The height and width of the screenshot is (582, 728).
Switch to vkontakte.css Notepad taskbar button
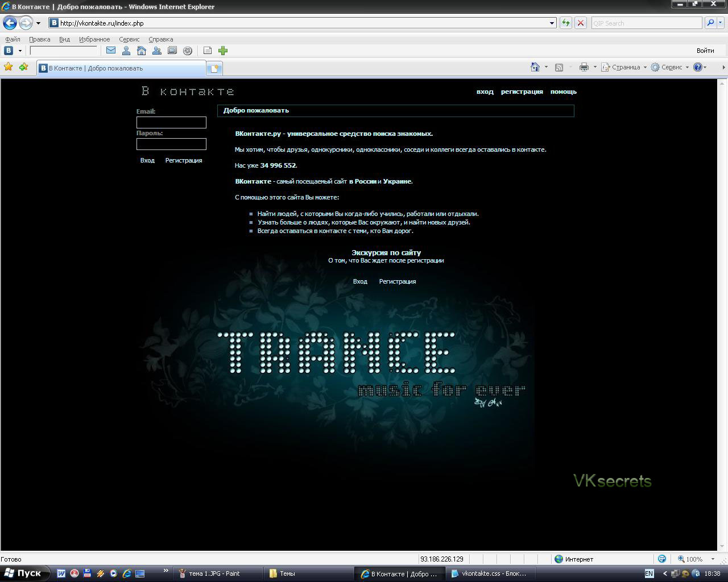pyautogui.click(x=490, y=573)
